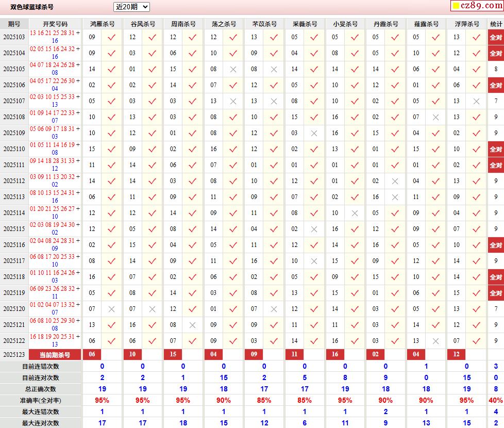Click the X mark for 周南 in row 2025121
504x428 pixels.
point(192,325)
